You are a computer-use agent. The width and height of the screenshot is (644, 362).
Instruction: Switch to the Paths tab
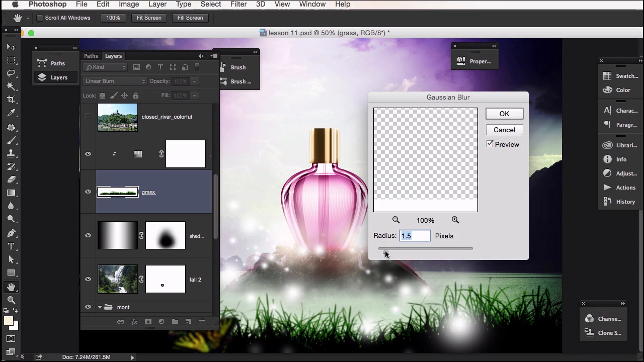coord(91,56)
